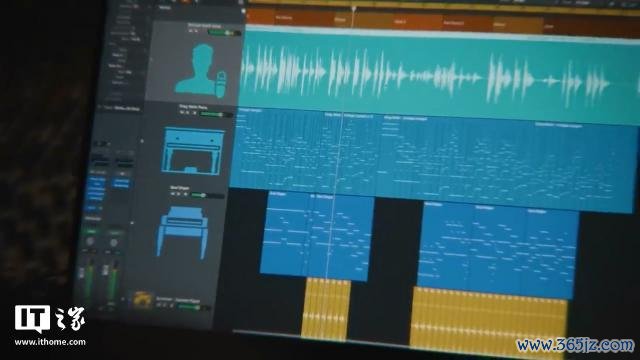Click the blue plug-in slot in the right channel strip
Screen dimensions: 640x360
tap(121, 183)
